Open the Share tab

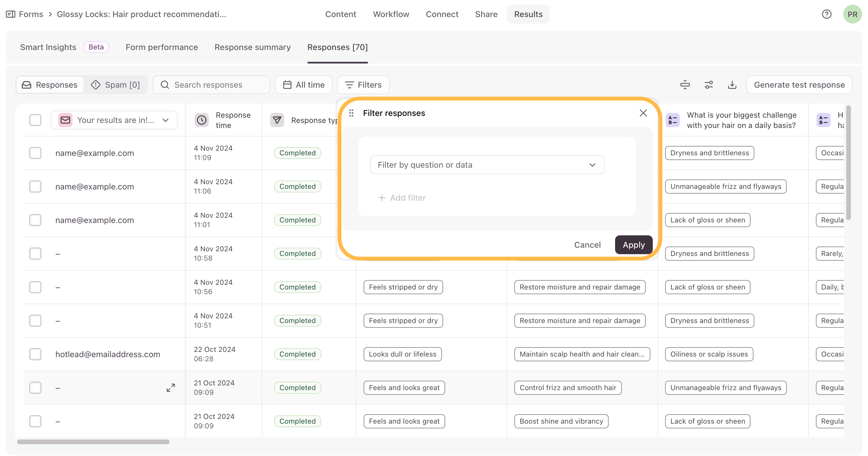pyautogui.click(x=486, y=14)
